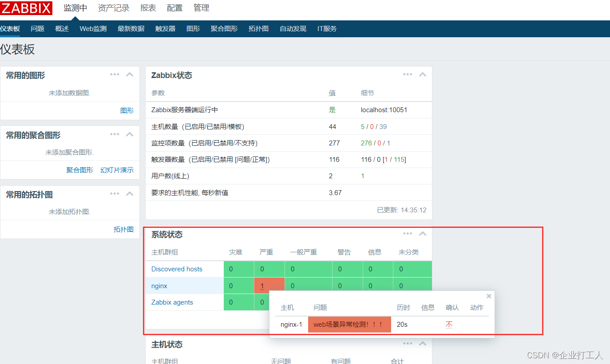Image resolution: width=610 pixels, height=364 pixels.
Task: Go to the IT服务 submenu tab
Action: (x=327, y=29)
